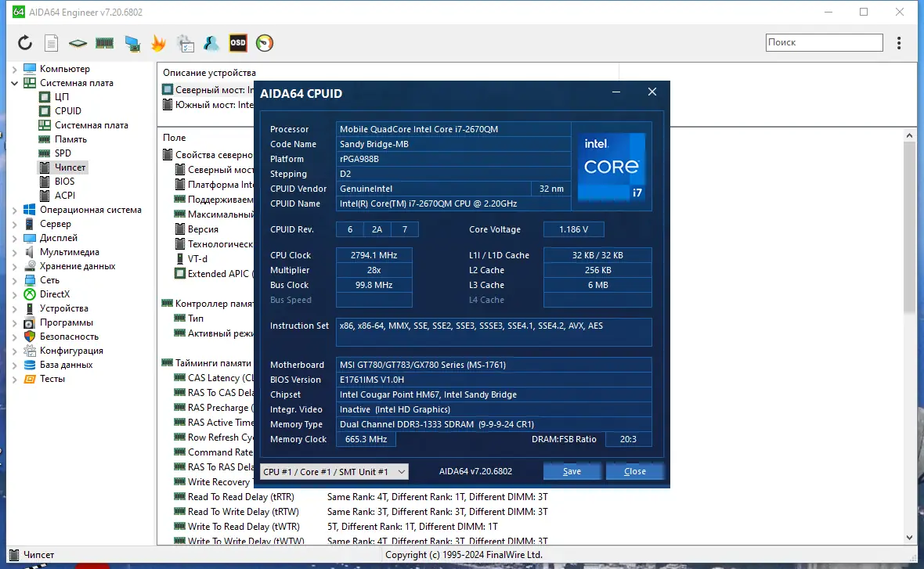Start the system stability test flame icon

[x=158, y=43]
